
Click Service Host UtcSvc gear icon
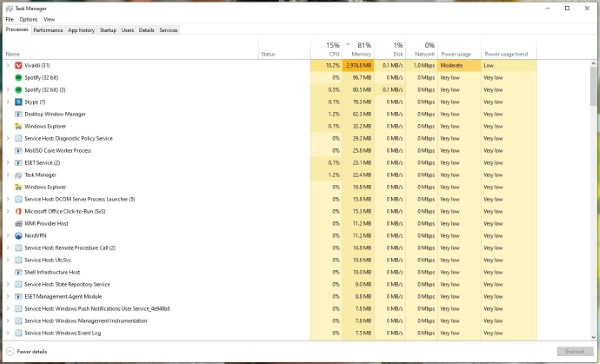pyautogui.click(x=18, y=260)
